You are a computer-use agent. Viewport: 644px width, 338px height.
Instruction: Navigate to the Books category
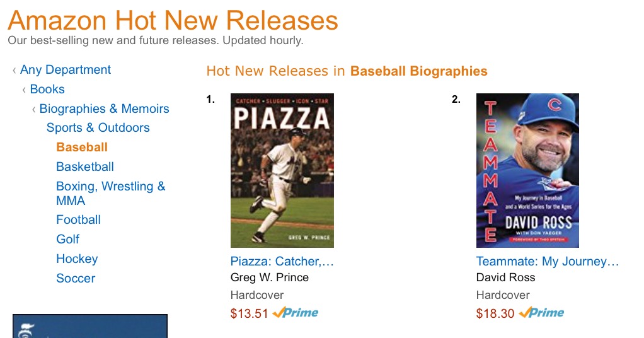click(47, 90)
